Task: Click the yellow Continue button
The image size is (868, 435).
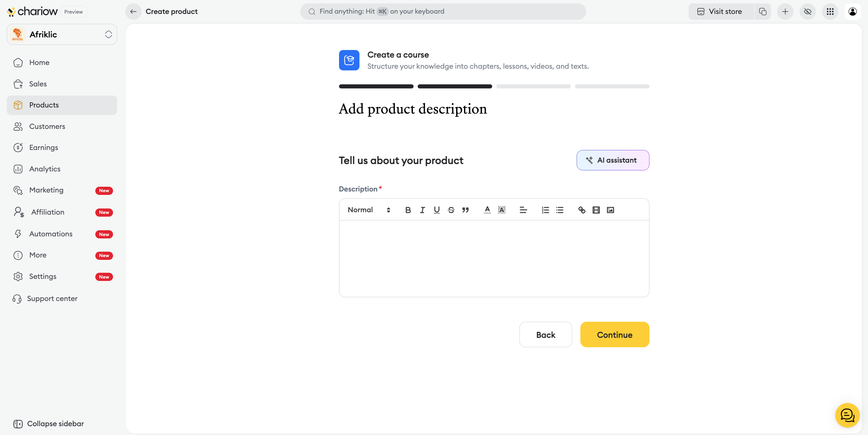Action: click(614, 335)
